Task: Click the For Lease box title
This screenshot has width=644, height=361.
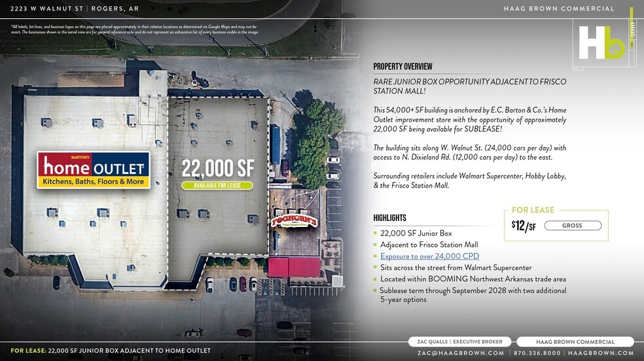Action: tap(533, 210)
